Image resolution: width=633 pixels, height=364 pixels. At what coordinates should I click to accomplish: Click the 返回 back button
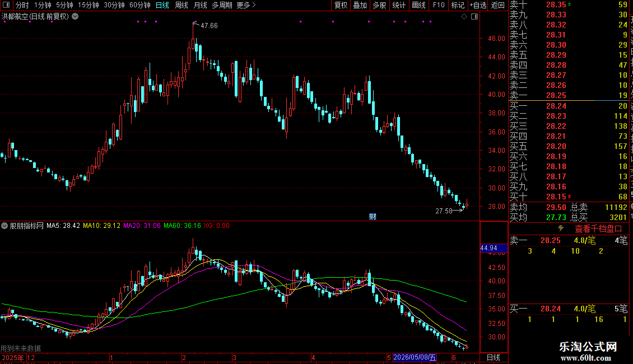pos(498,5)
